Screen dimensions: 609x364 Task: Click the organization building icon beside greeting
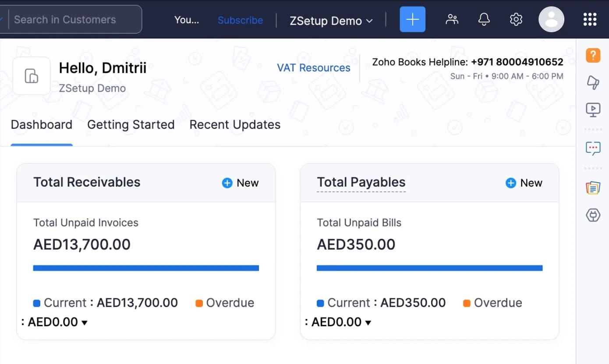click(32, 76)
